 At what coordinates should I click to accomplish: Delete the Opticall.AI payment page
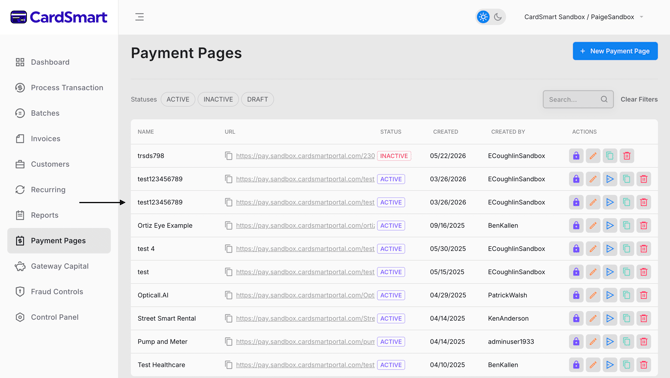644,295
